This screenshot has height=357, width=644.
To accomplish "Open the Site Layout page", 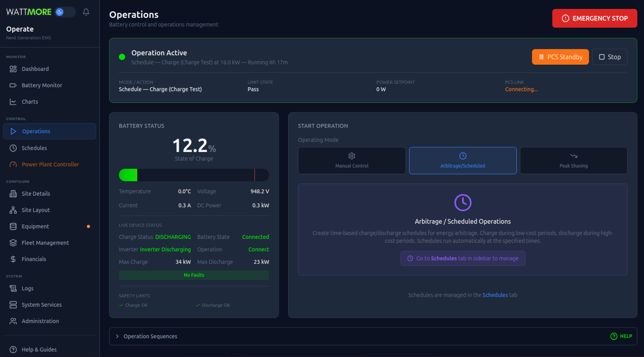I will click(x=36, y=210).
